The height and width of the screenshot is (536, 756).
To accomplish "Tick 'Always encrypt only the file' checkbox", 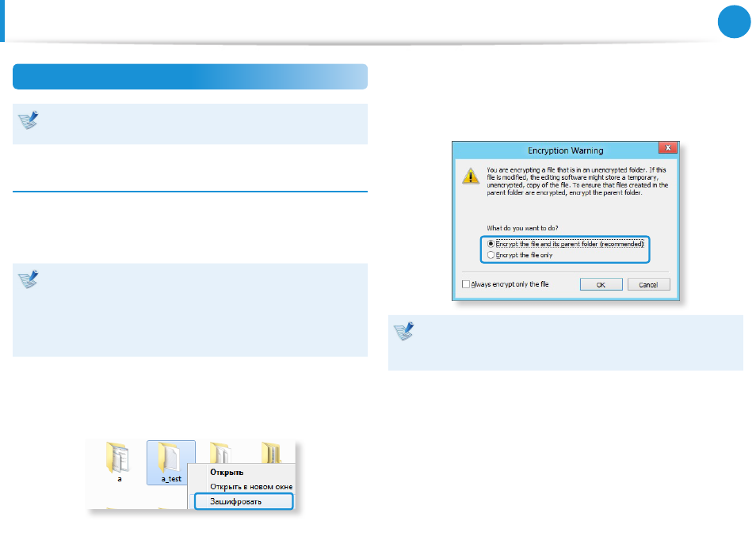I will coord(466,284).
